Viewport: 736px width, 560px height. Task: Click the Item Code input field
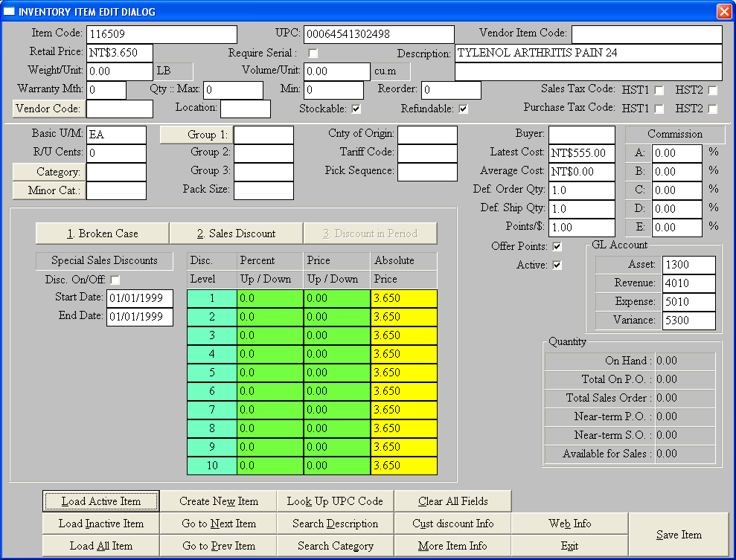[161, 34]
